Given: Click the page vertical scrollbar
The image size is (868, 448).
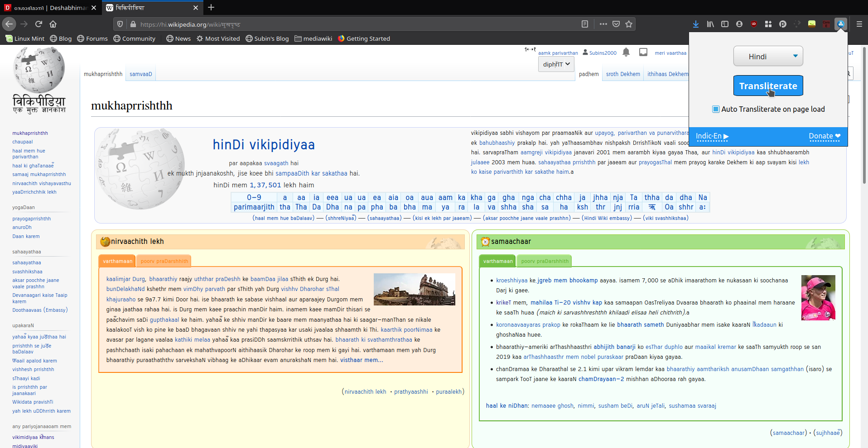Looking at the screenshot, I should tap(864, 115).
